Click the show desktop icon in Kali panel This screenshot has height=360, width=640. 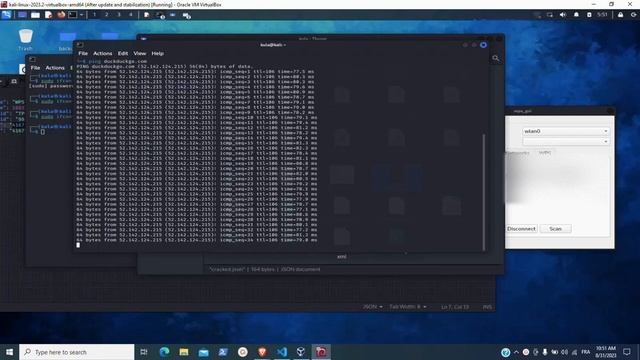22,15
